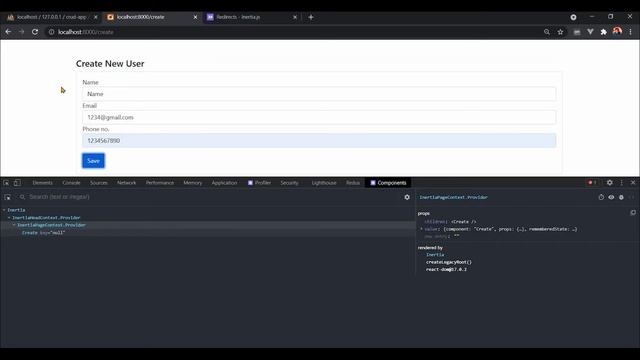Select the Components DevTools tab
The height and width of the screenshot is (360, 640).
389,183
